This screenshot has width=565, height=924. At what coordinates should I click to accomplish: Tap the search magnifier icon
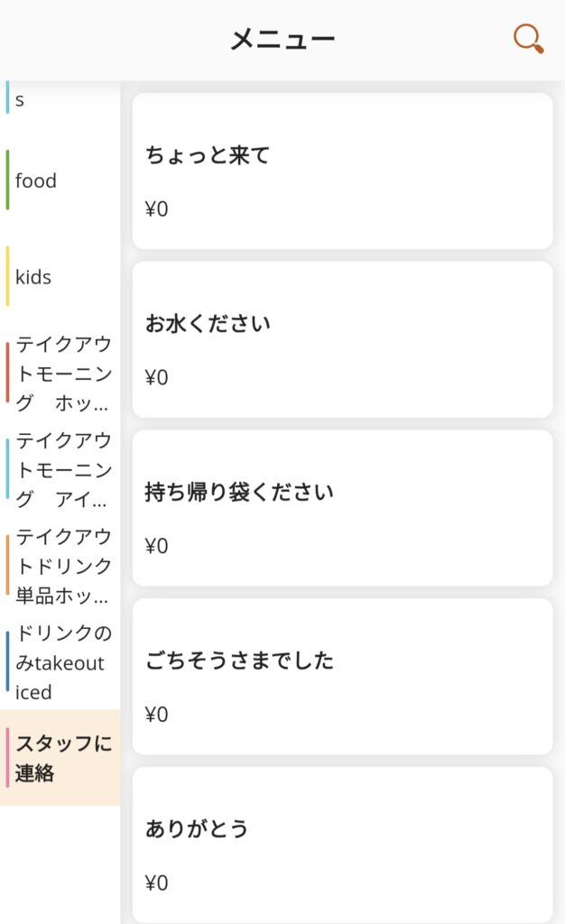pos(528,39)
